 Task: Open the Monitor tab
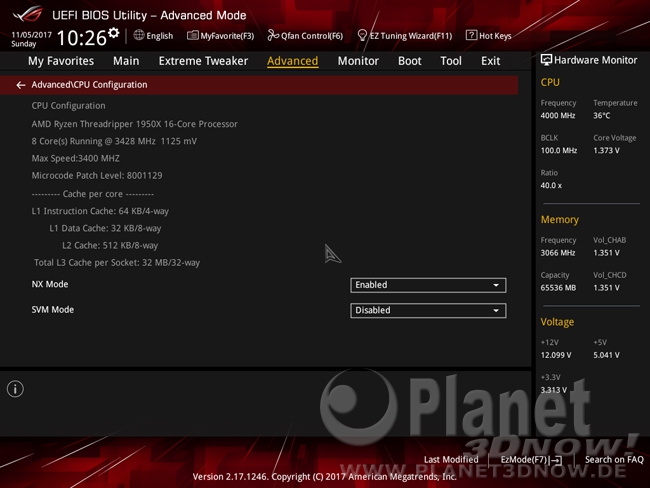pyautogui.click(x=358, y=61)
